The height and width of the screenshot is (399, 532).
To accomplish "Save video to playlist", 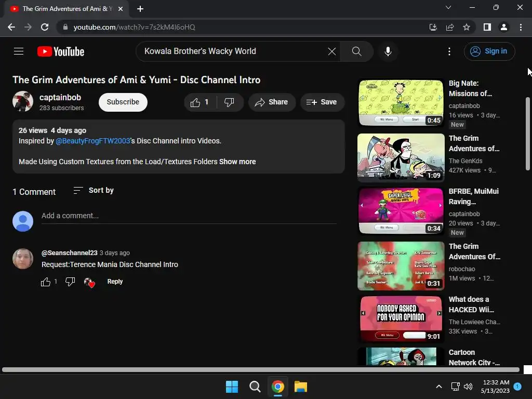I will 322,102.
